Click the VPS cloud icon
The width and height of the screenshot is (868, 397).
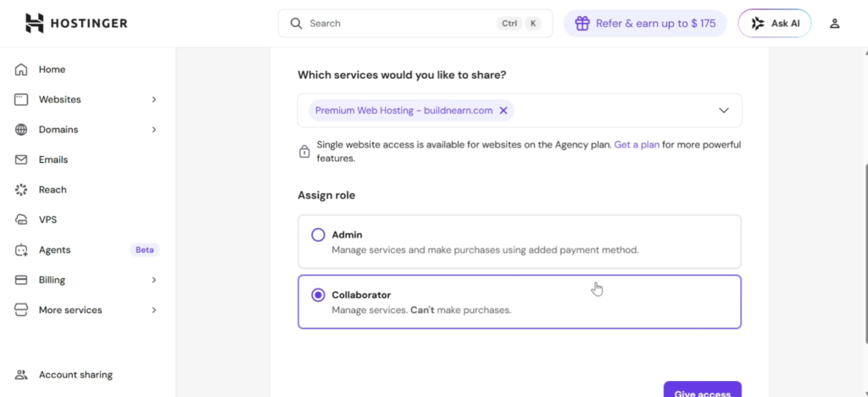[x=22, y=220]
